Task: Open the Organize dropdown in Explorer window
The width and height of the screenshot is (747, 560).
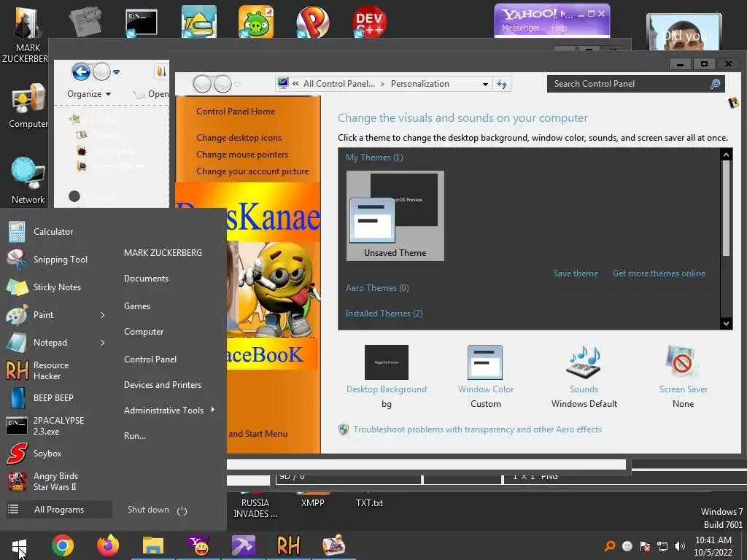Action: click(x=89, y=94)
